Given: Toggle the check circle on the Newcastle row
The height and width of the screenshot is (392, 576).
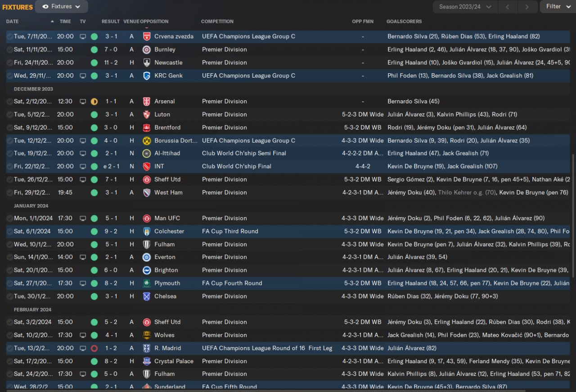Looking at the screenshot, I should 10,62.
